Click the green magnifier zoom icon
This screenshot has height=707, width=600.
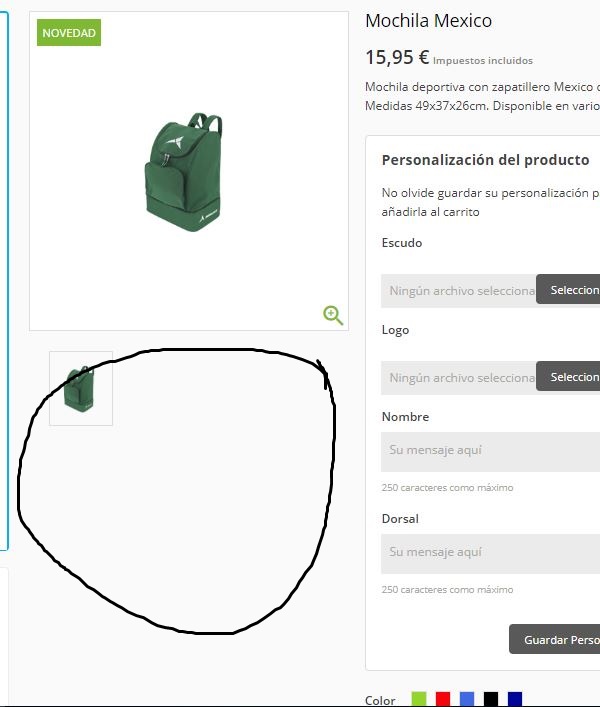(333, 315)
